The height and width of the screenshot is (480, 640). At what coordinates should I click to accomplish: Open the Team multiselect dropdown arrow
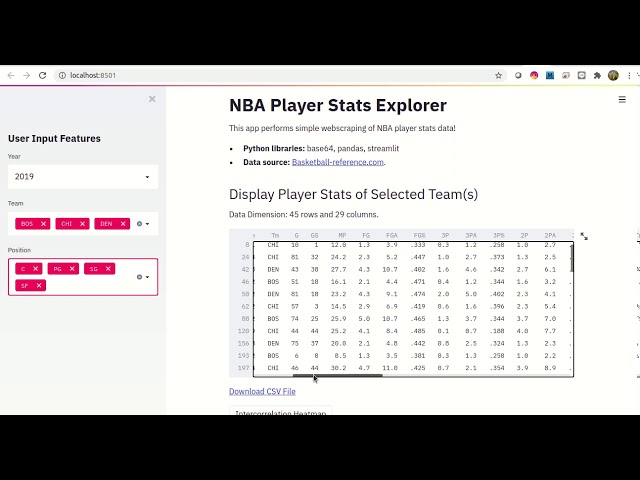tap(147, 224)
